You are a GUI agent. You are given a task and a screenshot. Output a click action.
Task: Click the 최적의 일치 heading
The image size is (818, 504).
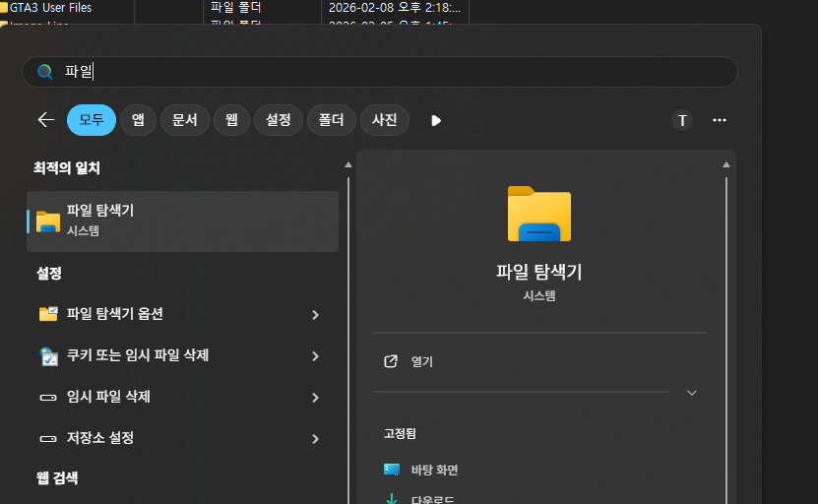[67, 168]
